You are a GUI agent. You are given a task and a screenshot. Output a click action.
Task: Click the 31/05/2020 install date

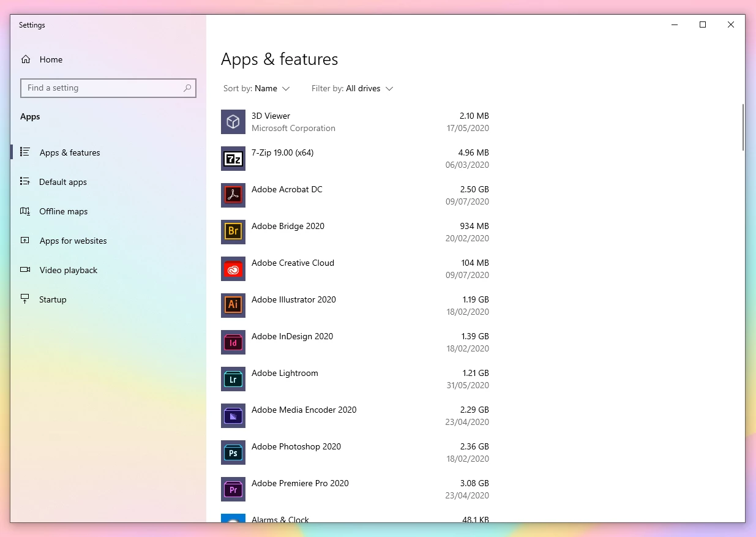click(x=468, y=385)
